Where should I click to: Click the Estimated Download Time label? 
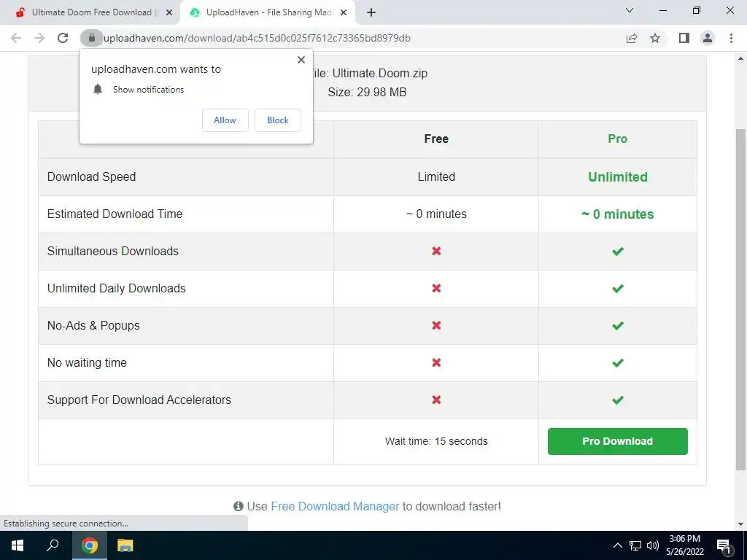115,214
